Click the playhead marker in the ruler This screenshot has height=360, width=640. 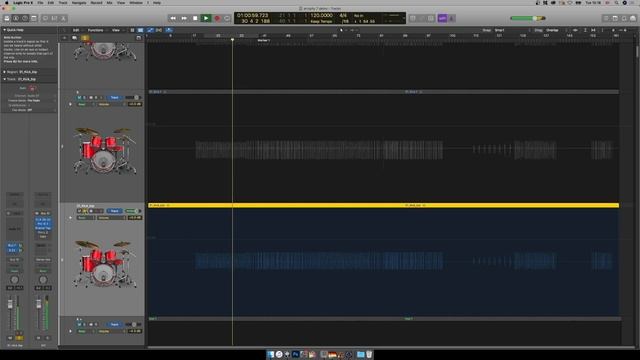(232, 40)
